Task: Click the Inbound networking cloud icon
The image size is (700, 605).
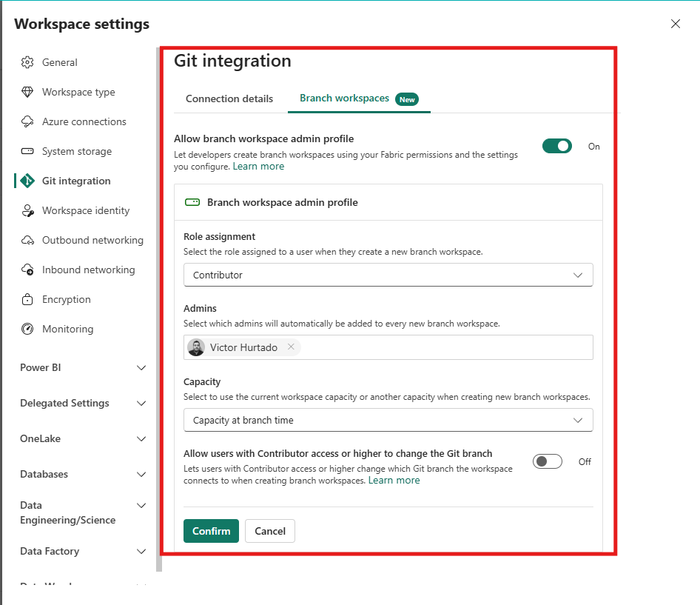Action: [27, 270]
